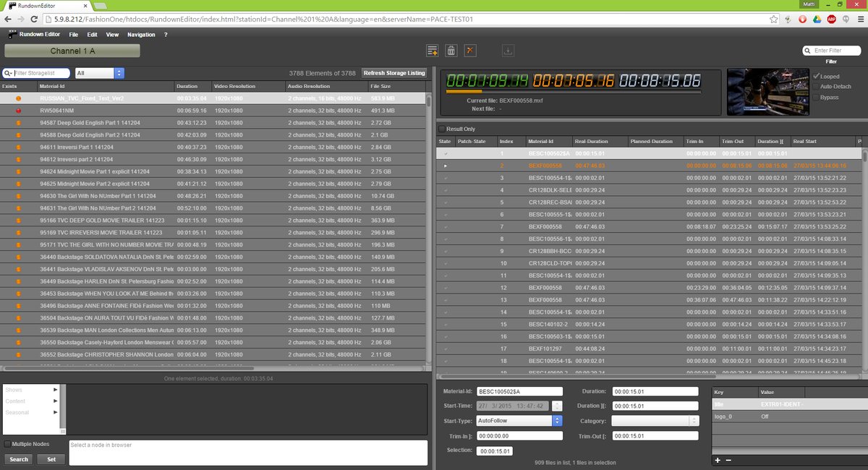Select storage row 94611 Irreversi Part 1 141204
The image size is (868, 470).
pos(213,147)
